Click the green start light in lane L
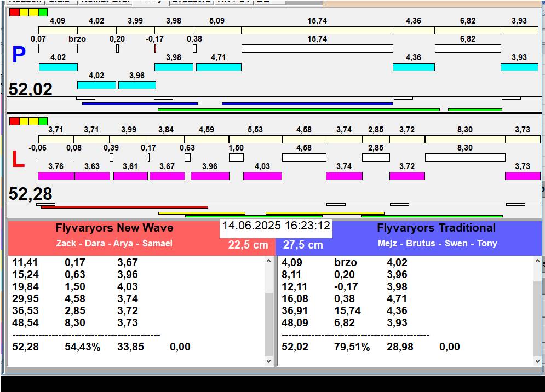Image resolution: width=545 pixels, height=392 pixels. coord(43,122)
